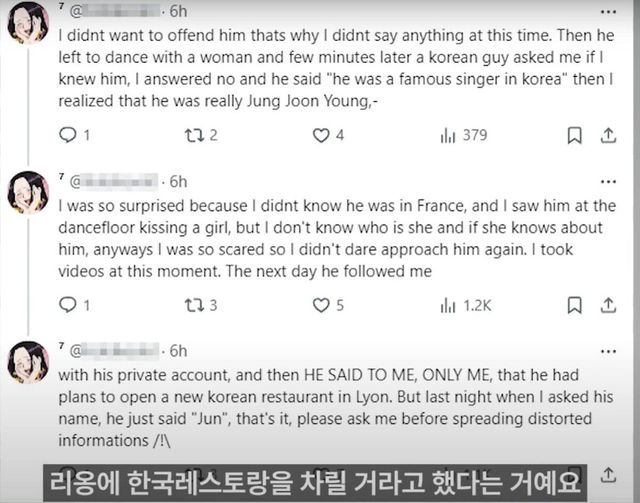Image resolution: width=640 pixels, height=503 pixels.
Task: Like the tweet with 5 likes
Action: [x=321, y=305]
